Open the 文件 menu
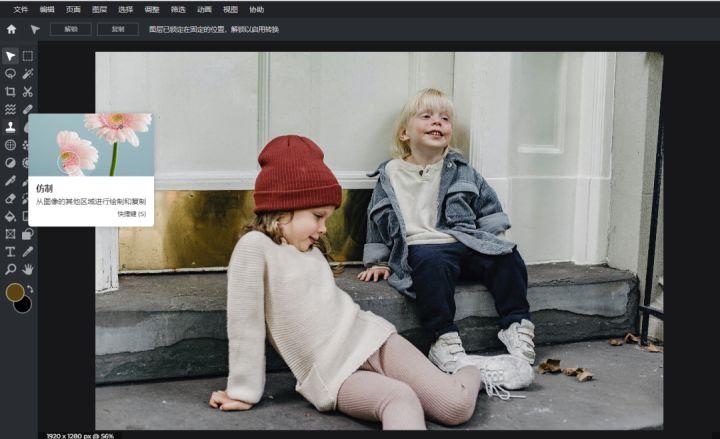The width and height of the screenshot is (720, 439). click(21, 9)
